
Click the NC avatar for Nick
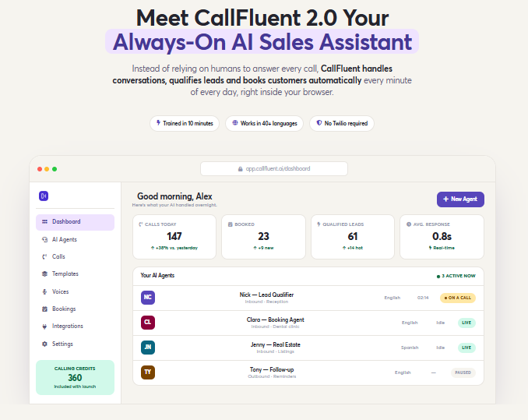tap(148, 298)
